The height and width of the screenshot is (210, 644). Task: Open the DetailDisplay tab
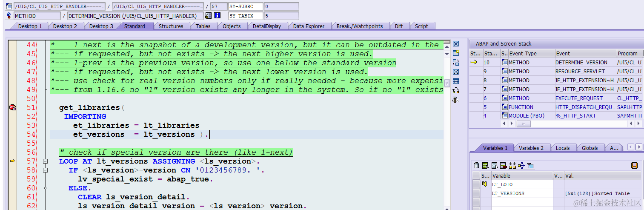click(x=267, y=26)
